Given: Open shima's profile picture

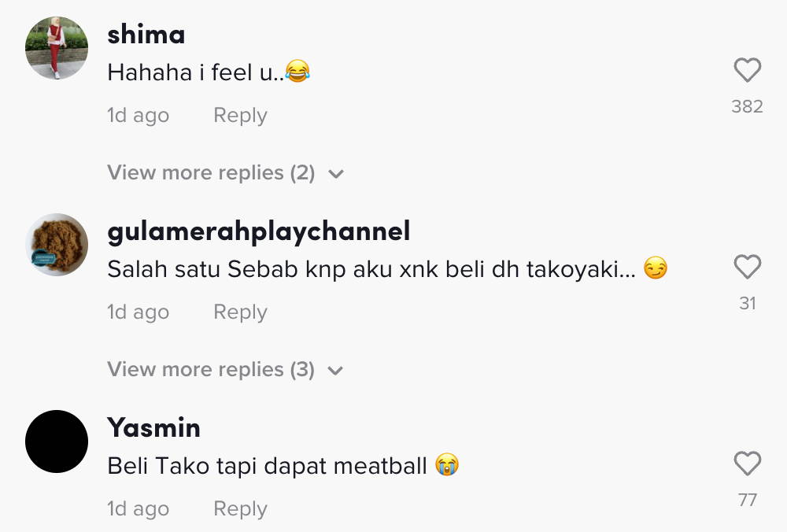Looking at the screenshot, I should click(x=57, y=48).
